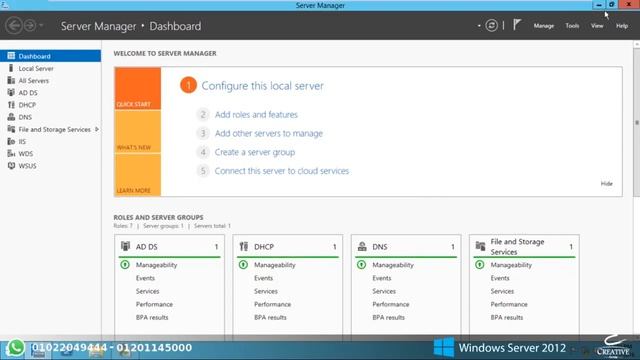Expand File and Storage Services arrow
The height and width of the screenshot is (360, 640).
[x=97, y=129]
